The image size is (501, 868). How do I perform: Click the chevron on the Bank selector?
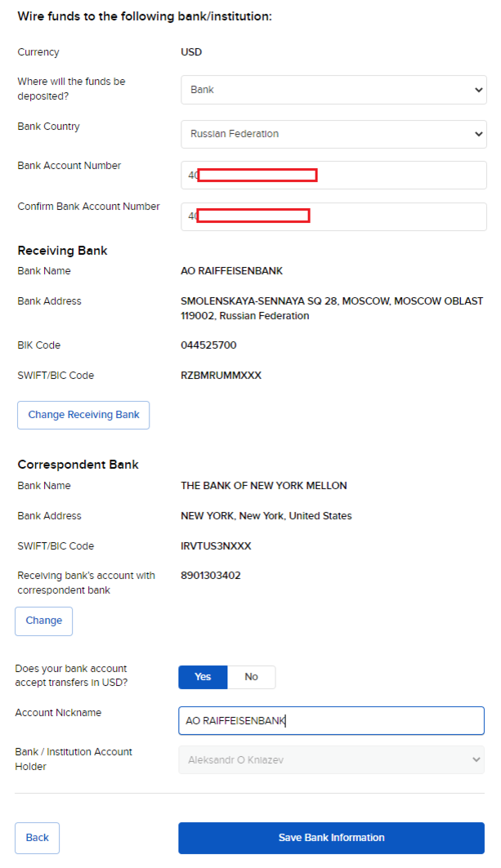tap(478, 90)
